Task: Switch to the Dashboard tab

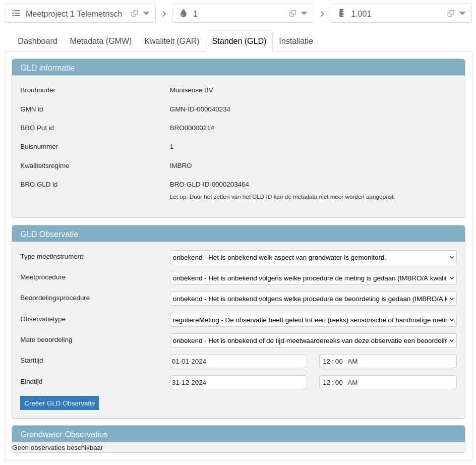Action: point(37,41)
